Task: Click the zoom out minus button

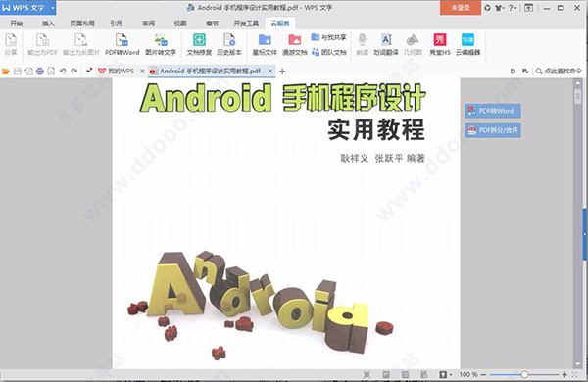Action: tap(483, 374)
